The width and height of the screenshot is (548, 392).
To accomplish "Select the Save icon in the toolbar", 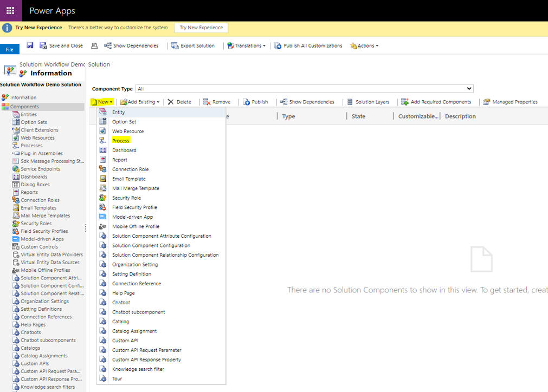I will click(30, 45).
